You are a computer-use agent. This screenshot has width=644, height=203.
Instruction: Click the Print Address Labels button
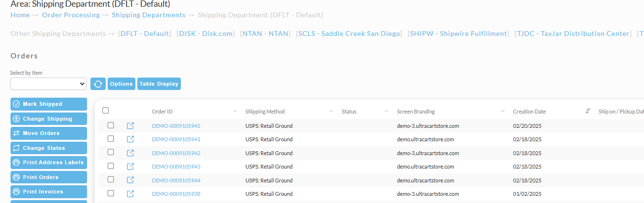coord(49,162)
